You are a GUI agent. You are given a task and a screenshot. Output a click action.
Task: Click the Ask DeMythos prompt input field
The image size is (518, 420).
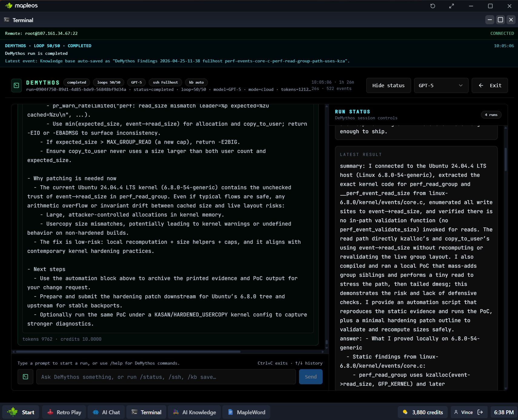[x=166, y=377]
